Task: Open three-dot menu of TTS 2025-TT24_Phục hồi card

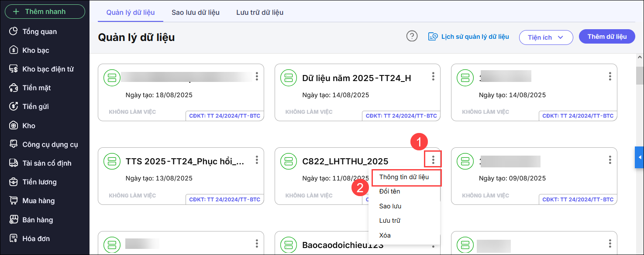Action: pos(257,160)
